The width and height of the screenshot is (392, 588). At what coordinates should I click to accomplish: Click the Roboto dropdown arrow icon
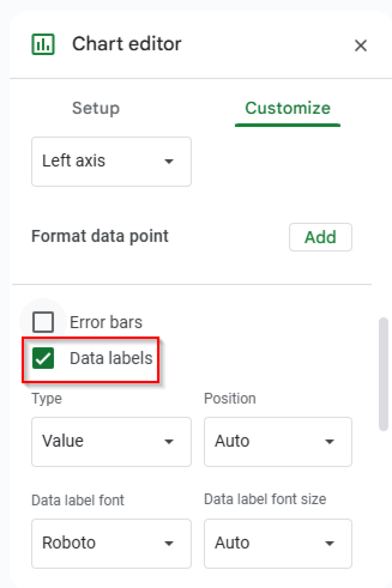click(x=169, y=543)
